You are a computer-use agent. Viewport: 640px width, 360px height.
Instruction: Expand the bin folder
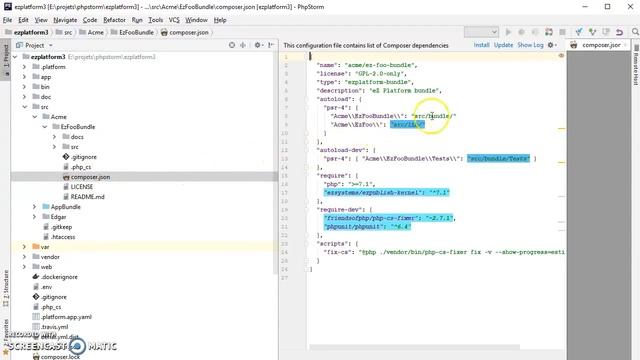24,87
